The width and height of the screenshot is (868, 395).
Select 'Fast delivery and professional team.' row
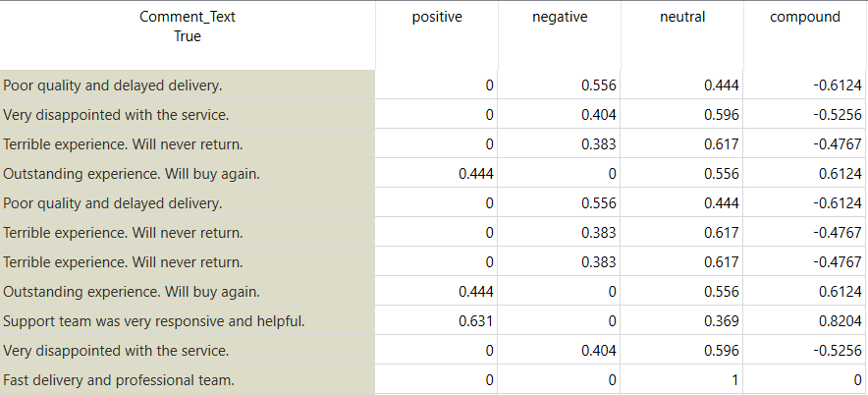point(119,380)
